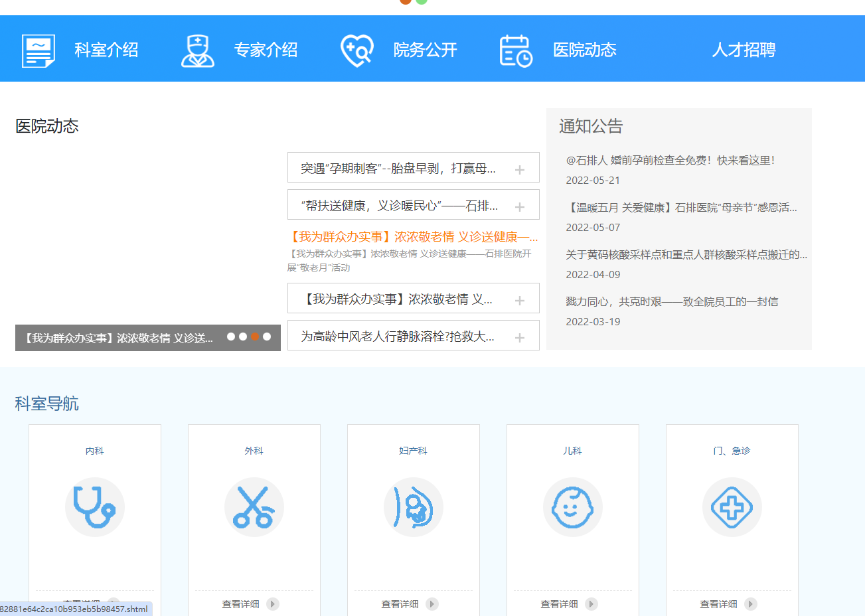Click the 门、急诊 card title
Screen dimensions: 865x616
732,451
